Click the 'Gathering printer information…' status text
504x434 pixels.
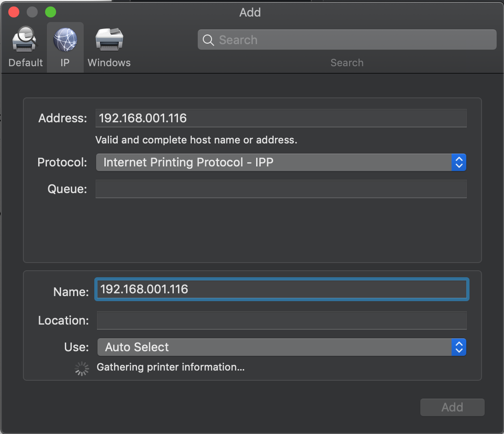point(171,367)
